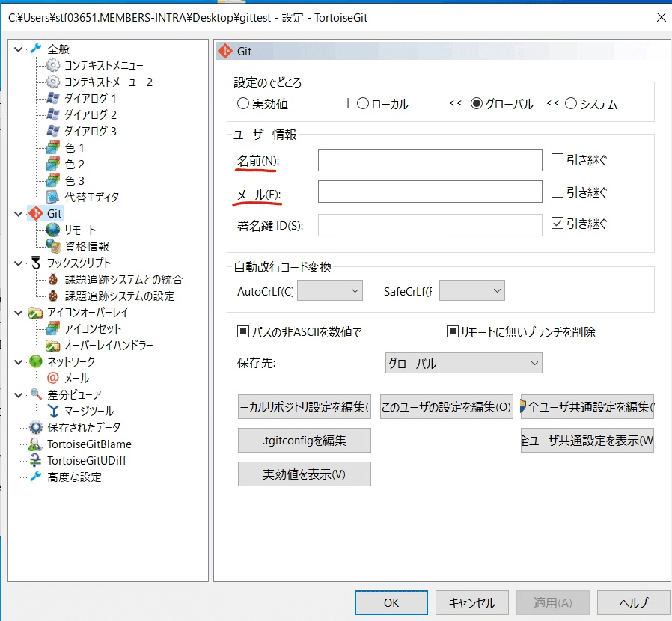Check 引き継ぐ for 名前
672x621 pixels.
pos(558,159)
